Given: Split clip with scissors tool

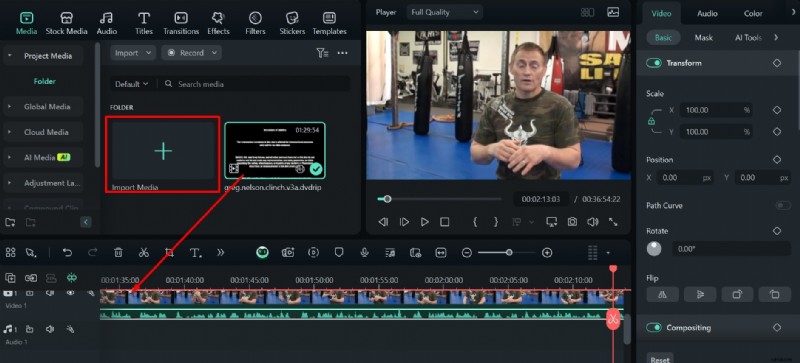Looking at the screenshot, I should pos(143,253).
